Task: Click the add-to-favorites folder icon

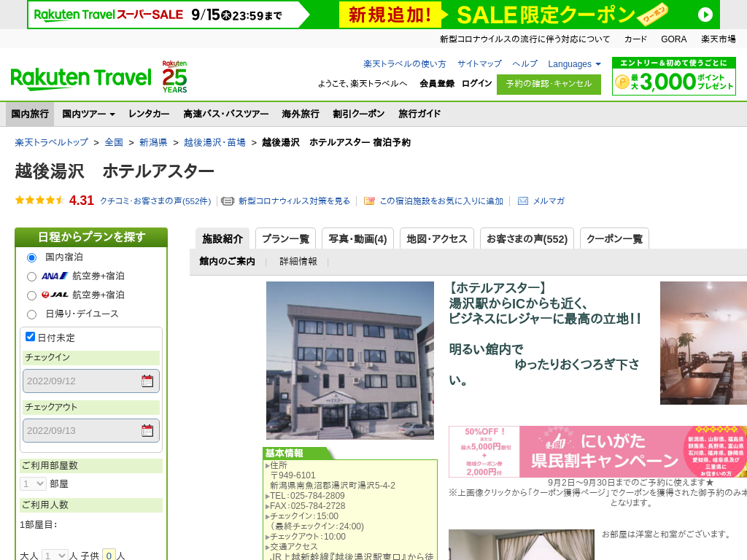Action: tap(369, 201)
